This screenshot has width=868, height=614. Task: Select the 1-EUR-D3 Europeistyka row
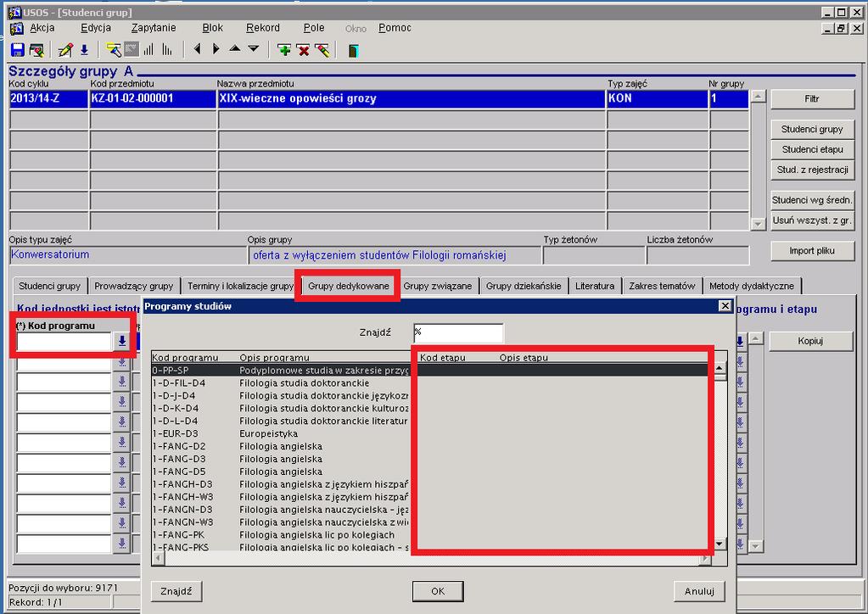tap(429, 433)
